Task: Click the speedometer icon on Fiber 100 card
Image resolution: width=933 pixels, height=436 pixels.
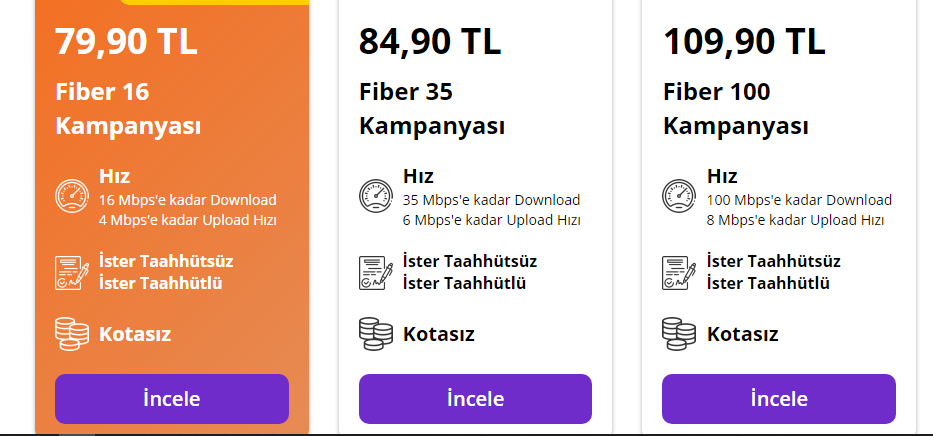Action: 680,196
